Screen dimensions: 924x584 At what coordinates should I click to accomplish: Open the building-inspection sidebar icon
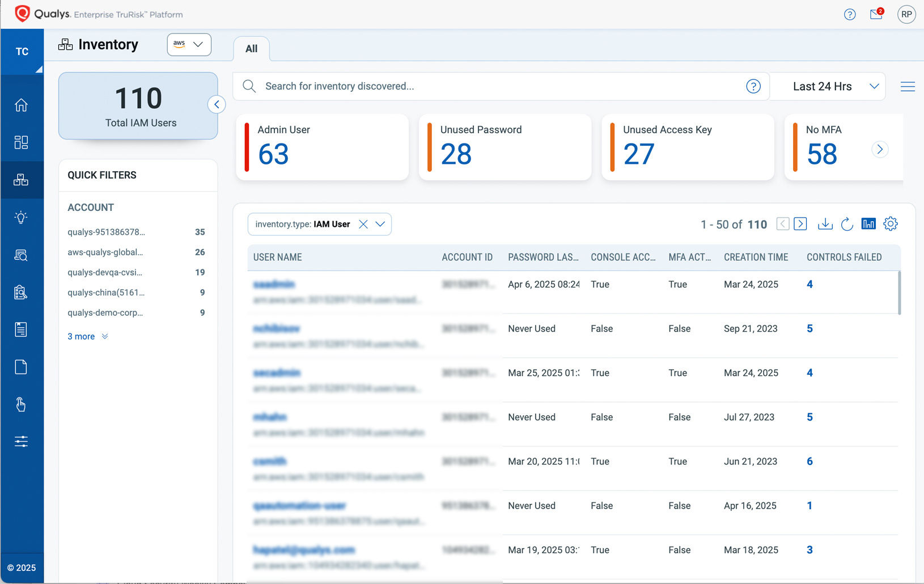click(21, 293)
